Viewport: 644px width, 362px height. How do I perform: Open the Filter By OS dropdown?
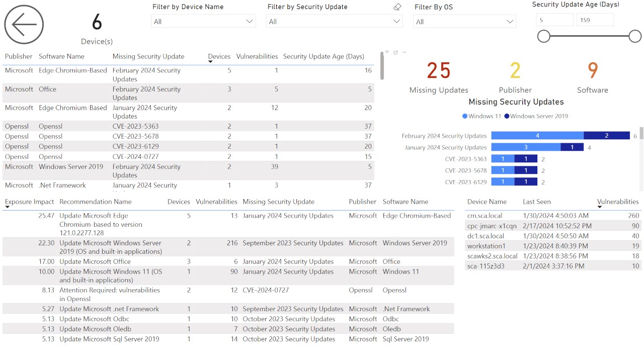click(464, 22)
